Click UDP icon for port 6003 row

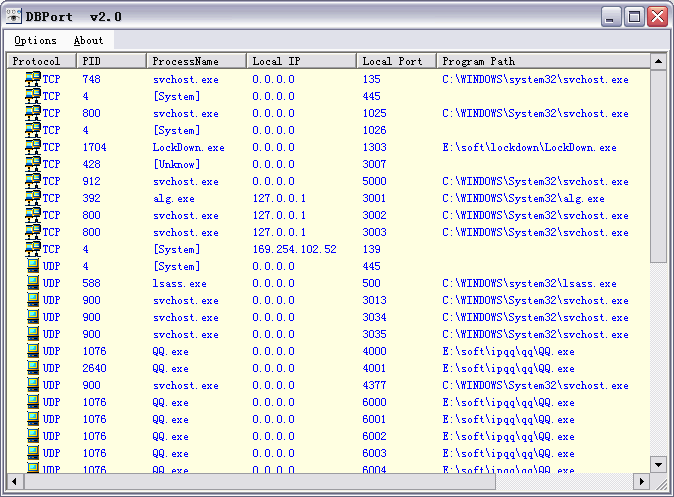pos(33,453)
